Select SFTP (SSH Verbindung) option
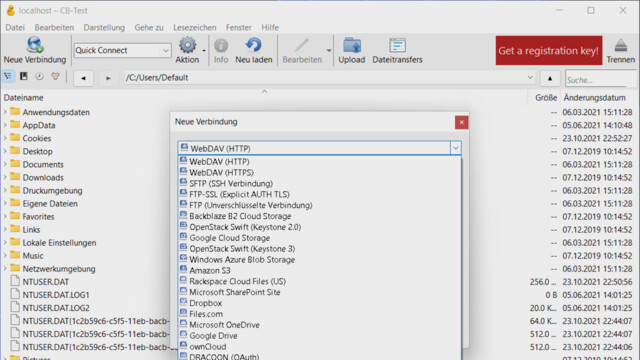The width and height of the screenshot is (640, 360). (320, 184)
